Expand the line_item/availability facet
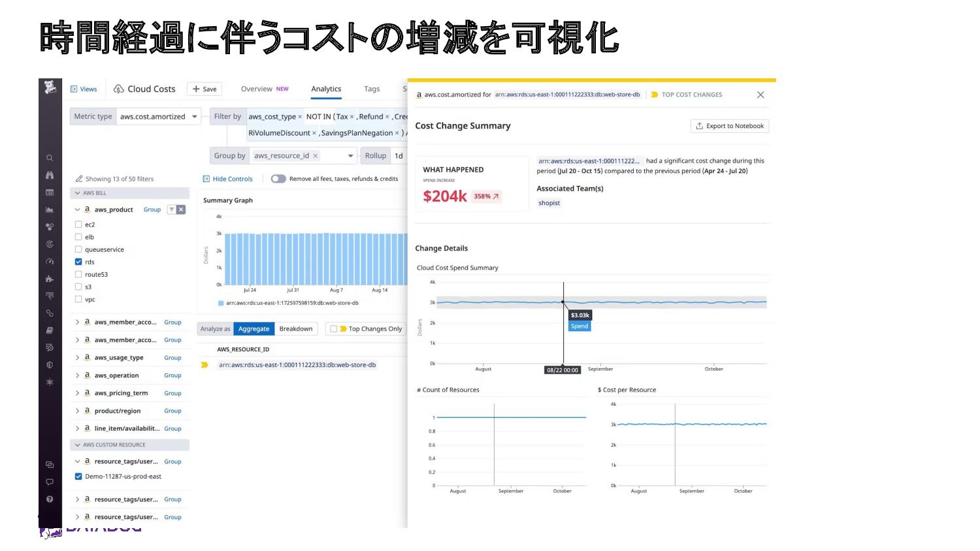The width and height of the screenshot is (980, 551). tap(77, 428)
